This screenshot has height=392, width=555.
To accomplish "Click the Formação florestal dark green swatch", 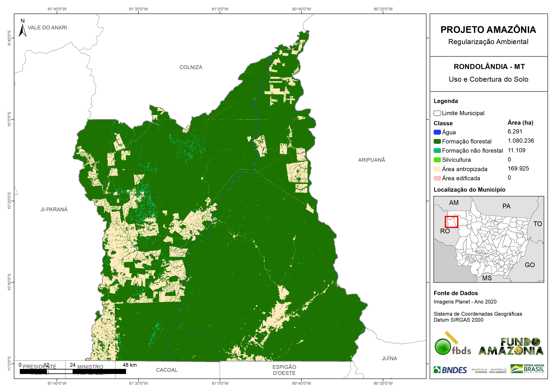I will (437, 141).
